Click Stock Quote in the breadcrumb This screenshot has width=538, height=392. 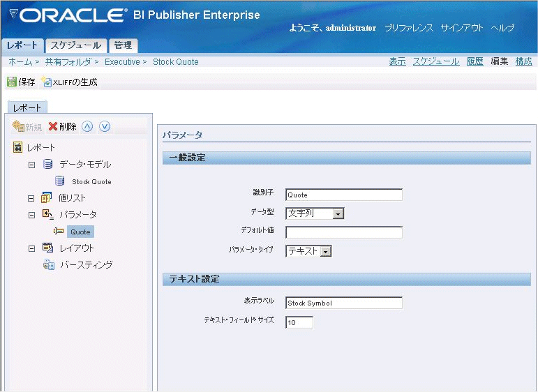(176, 62)
